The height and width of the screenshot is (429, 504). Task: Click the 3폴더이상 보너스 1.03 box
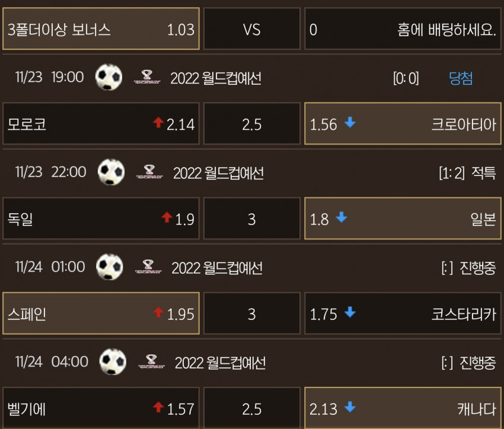coord(101,28)
